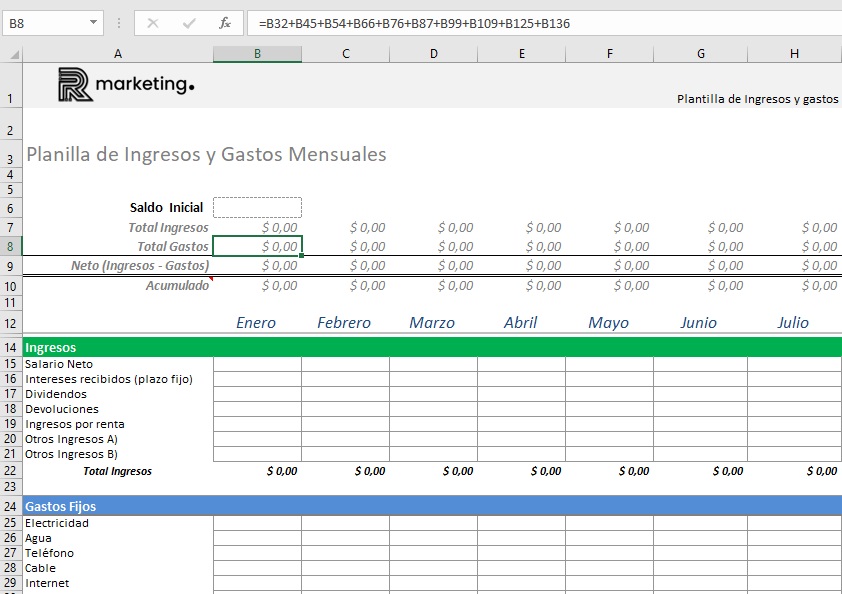The image size is (842, 594).
Task: Click the 'Abril' month heading
Action: (x=520, y=323)
